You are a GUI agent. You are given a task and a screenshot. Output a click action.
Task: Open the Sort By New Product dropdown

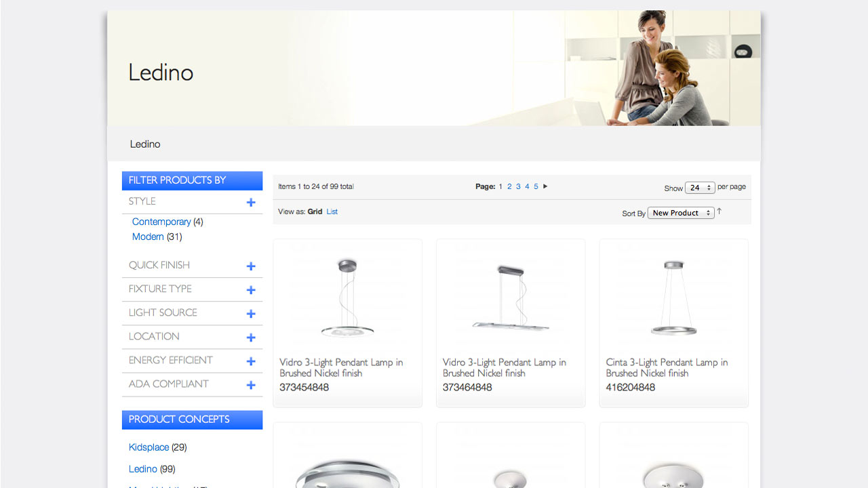681,213
